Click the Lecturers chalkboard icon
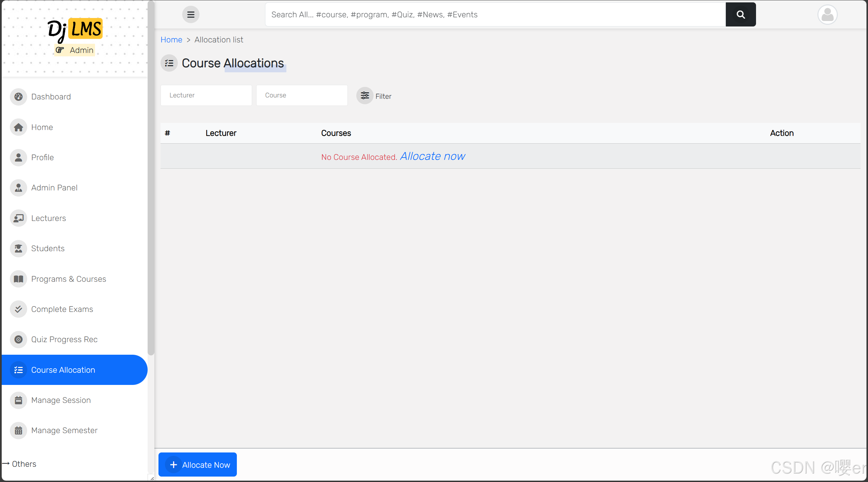This screenshot has height=482, width=868. [x=18, y=218]
